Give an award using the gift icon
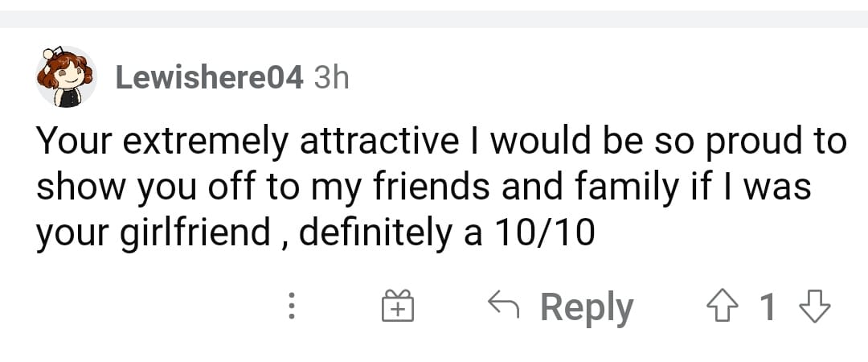 pyautogui.click(x=398, y=306)
